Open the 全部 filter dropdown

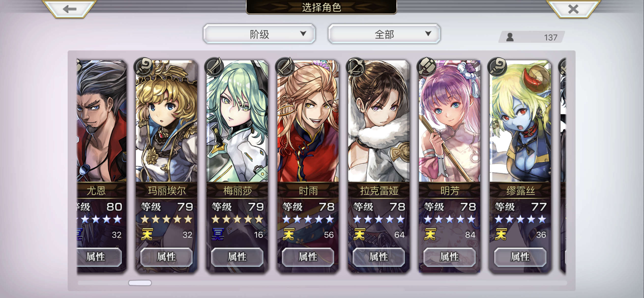384,34
